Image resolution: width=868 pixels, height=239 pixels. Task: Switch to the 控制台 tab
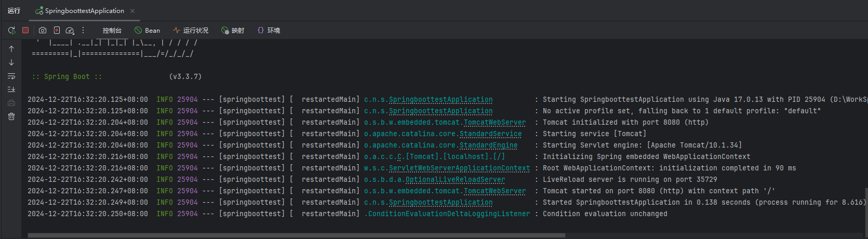coord(112,31)
